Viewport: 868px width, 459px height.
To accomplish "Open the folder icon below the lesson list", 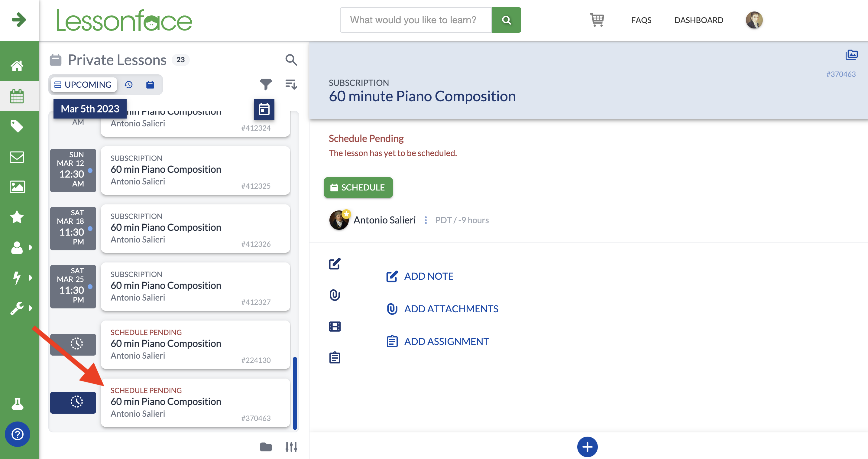I will pyautogui.click(x=266, y=447).
